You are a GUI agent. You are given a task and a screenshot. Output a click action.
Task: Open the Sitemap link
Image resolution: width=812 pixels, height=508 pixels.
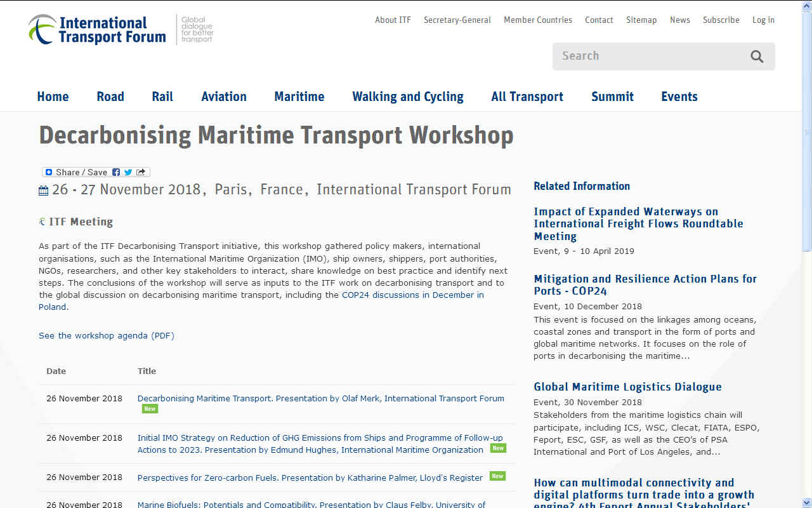tap(641, 20)
